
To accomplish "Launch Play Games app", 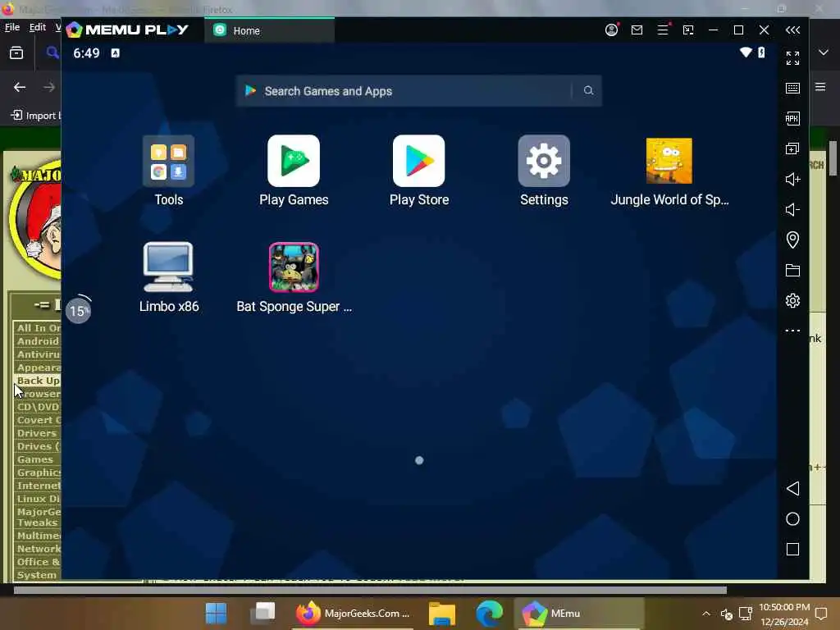I will point(294,171).
